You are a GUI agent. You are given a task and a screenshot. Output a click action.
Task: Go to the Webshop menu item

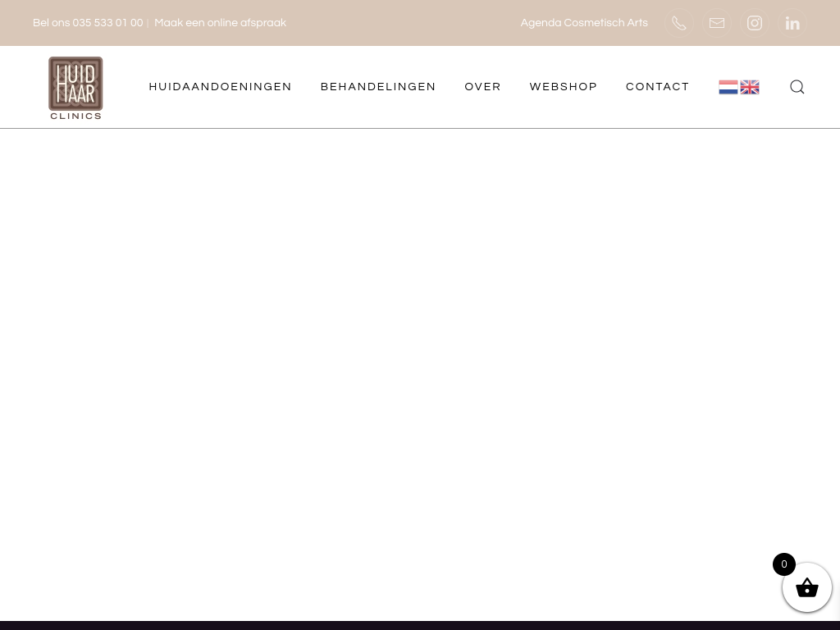tap(564, 87)
